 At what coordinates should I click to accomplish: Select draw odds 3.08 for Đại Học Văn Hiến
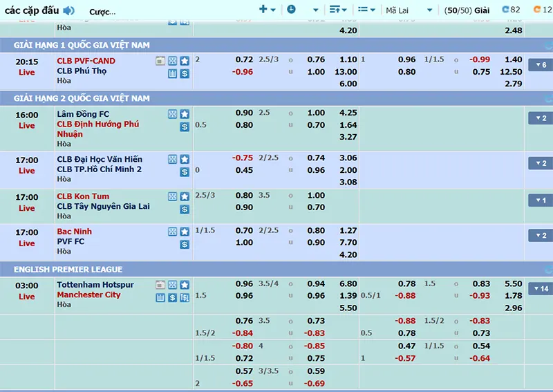[348, 182]
